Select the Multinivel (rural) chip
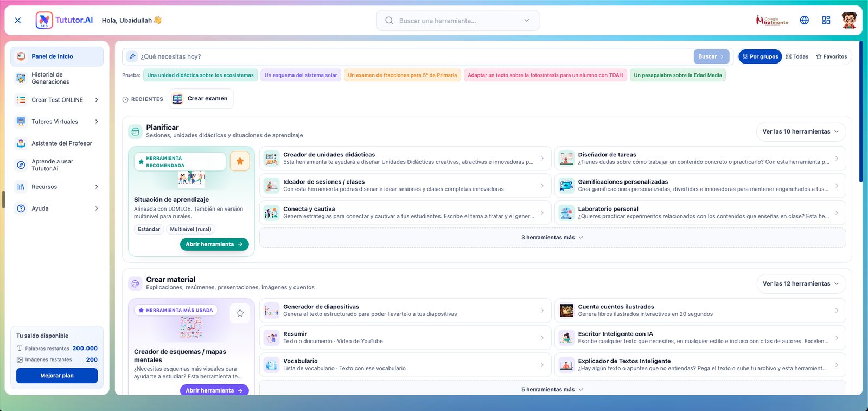 click(190, 229)
